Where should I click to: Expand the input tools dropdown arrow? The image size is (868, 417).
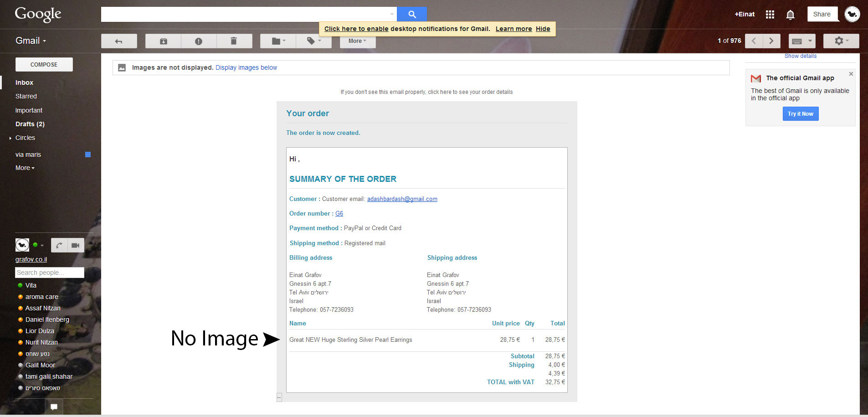[x=810, y=41]
